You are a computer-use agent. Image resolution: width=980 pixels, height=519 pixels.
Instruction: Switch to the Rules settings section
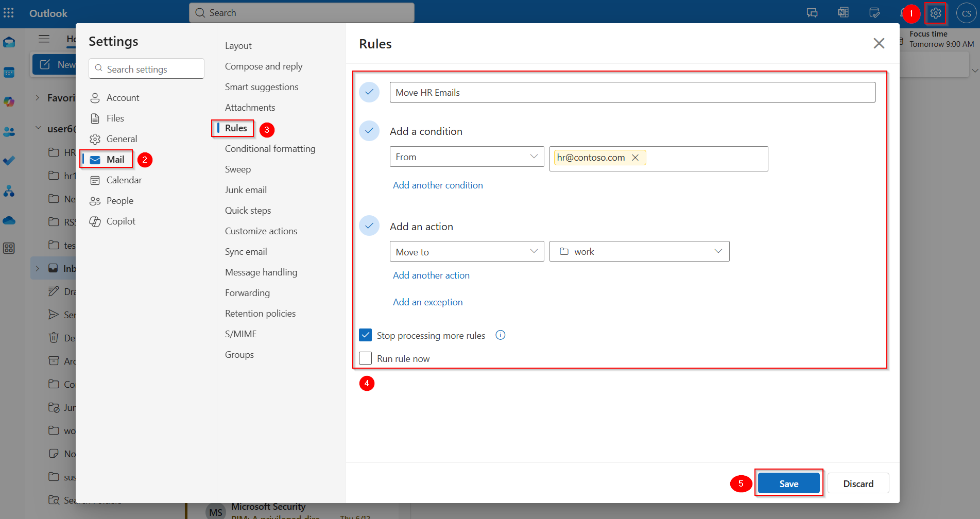click(x=235, y=128)
